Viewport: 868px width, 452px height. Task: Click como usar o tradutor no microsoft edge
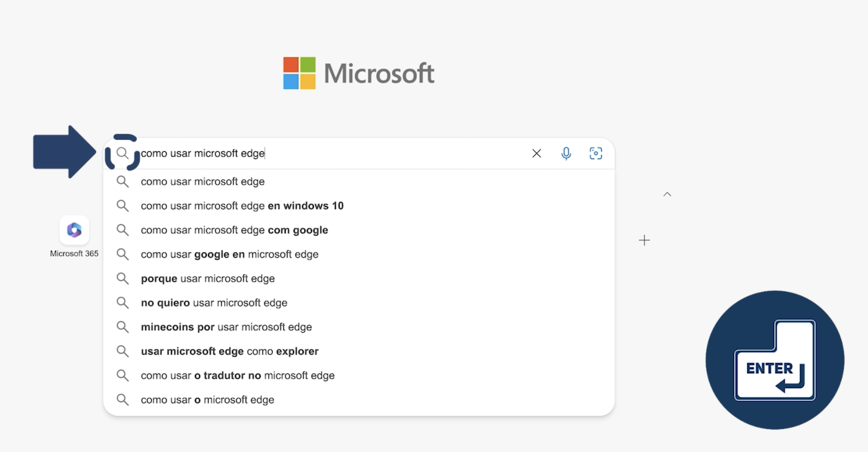click(237, 375)
